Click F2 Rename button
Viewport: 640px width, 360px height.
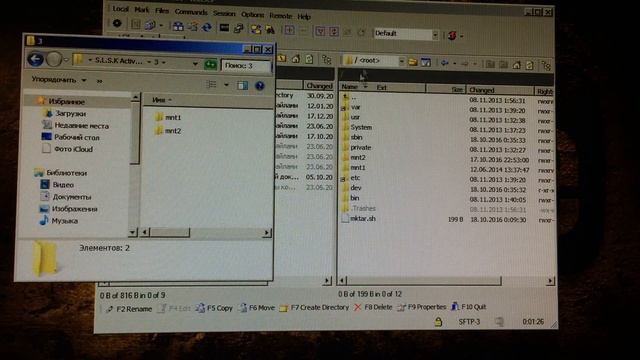click(129, 309)
